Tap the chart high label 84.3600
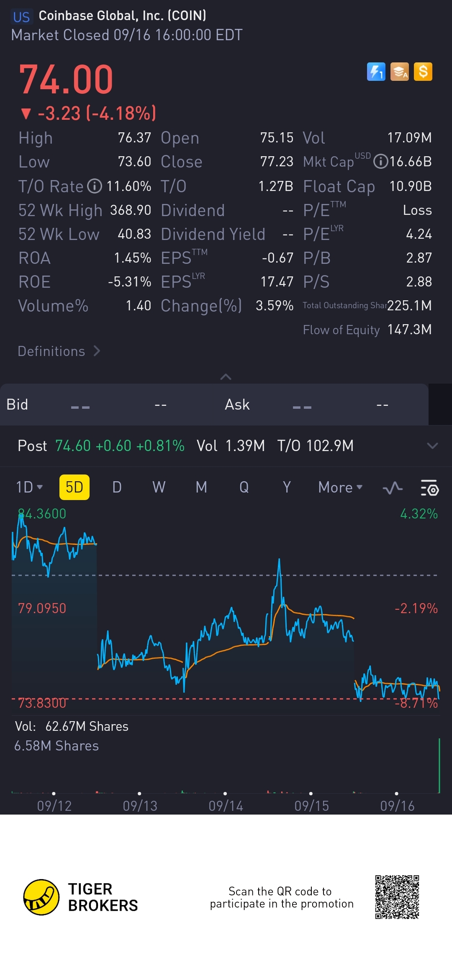This screenshot has width=452, height=980. point(42,513)
